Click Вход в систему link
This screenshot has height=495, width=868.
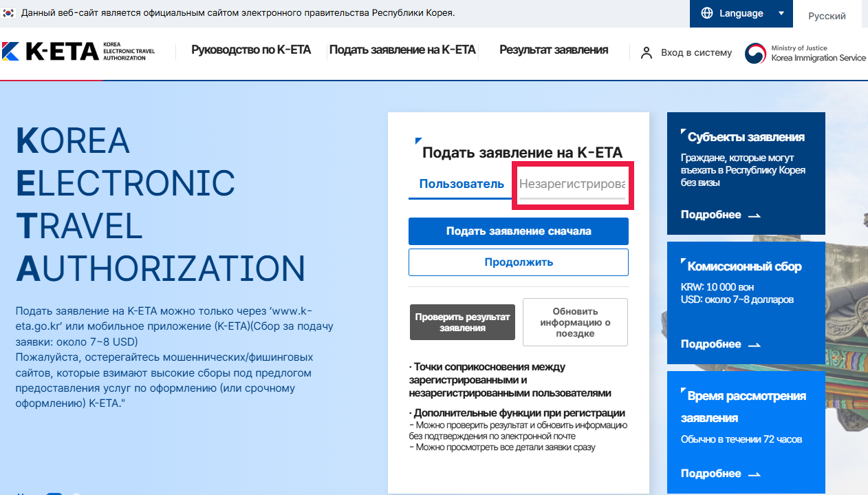696,53
